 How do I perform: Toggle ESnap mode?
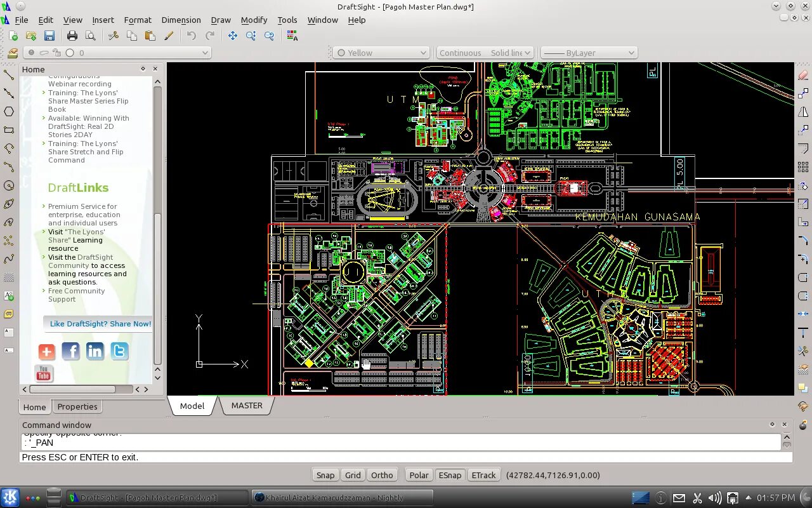point(450,475)
